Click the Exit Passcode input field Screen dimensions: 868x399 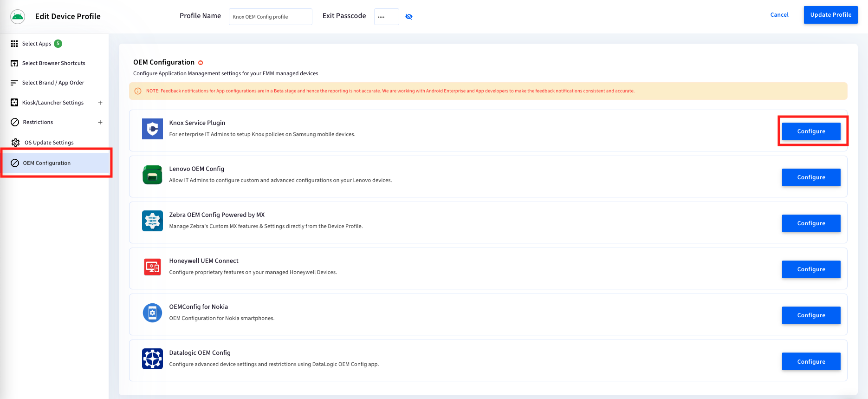[386, 17]
